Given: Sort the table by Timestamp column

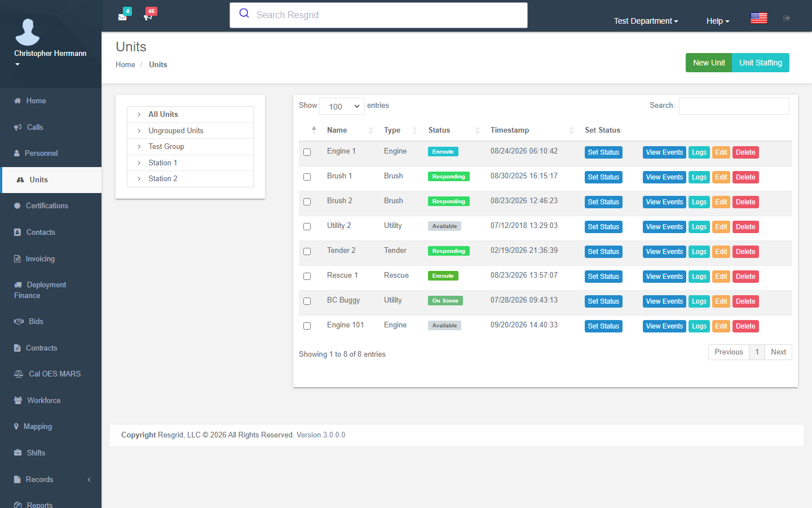Looking at the screenshot, I should pos(532,130).
